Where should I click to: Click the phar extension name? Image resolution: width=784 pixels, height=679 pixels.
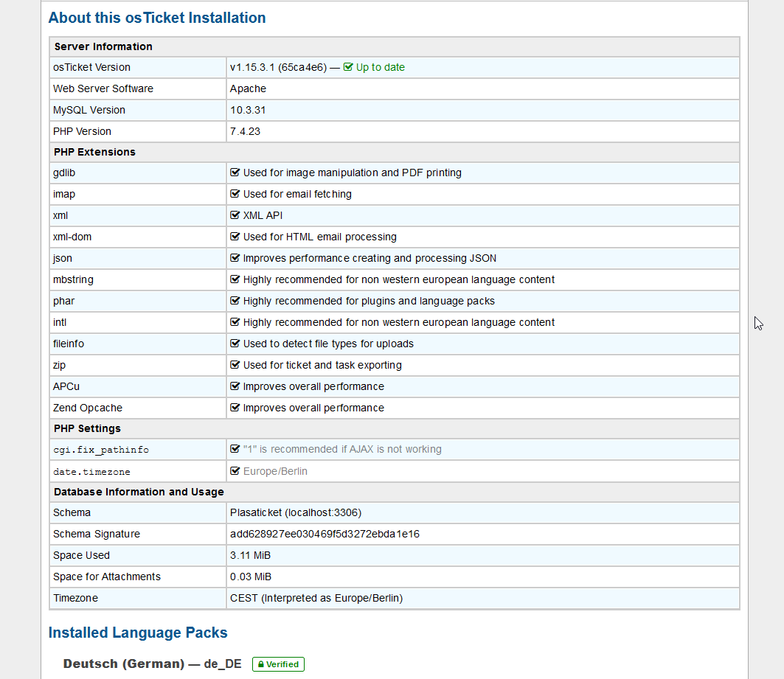coord(63,302)
